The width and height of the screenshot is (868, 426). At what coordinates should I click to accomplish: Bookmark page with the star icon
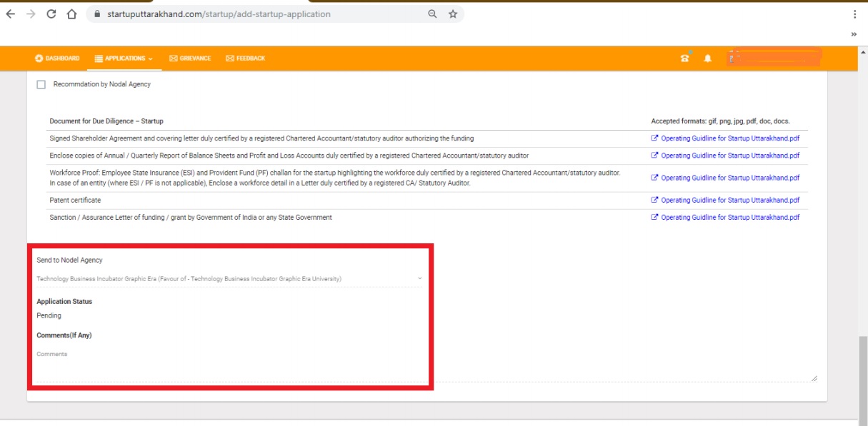pos(452,14)
